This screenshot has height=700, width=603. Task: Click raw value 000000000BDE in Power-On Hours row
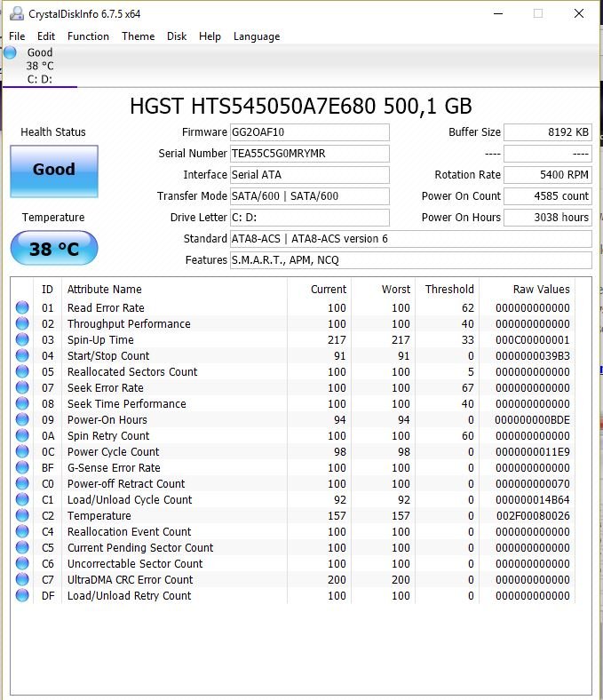click(x=532, y=419)
